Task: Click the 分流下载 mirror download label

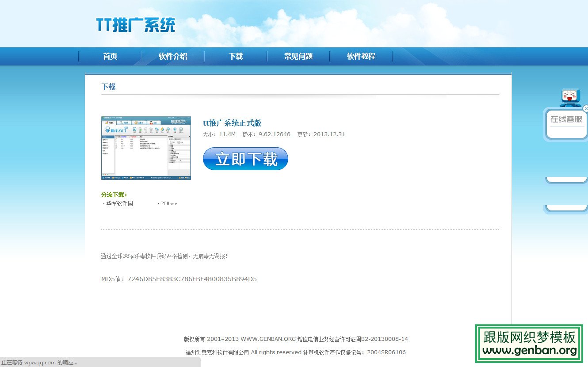Action: tap(113, 195)
